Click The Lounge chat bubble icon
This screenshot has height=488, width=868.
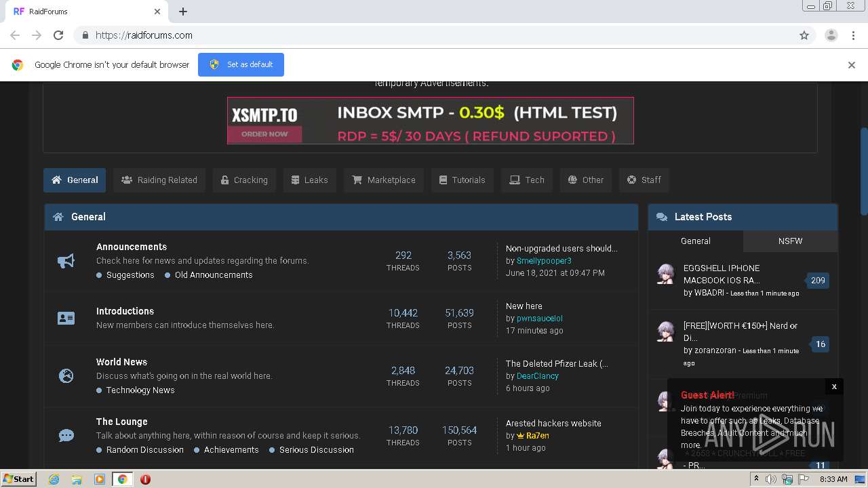pyautogui.click(x=66, y=435)
